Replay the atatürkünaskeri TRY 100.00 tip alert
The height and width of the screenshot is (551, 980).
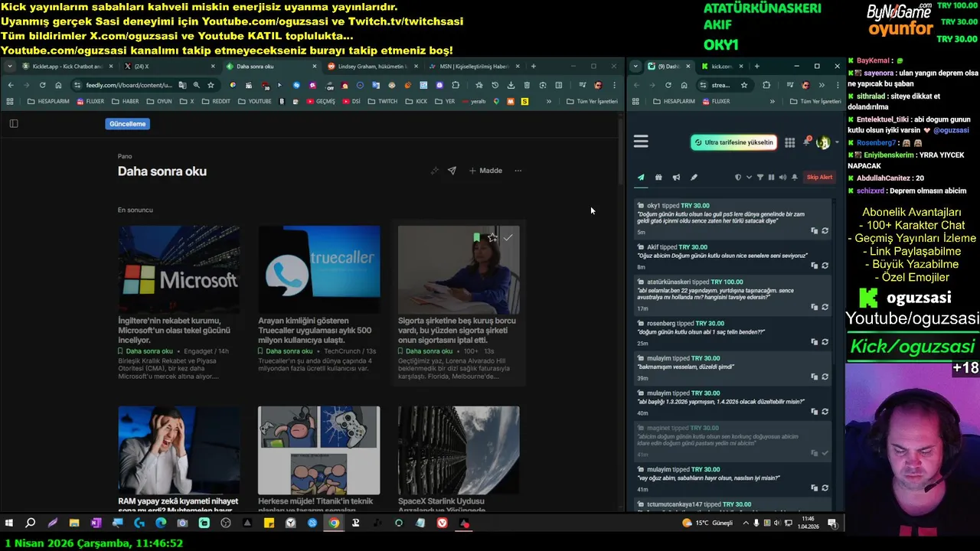825,307
